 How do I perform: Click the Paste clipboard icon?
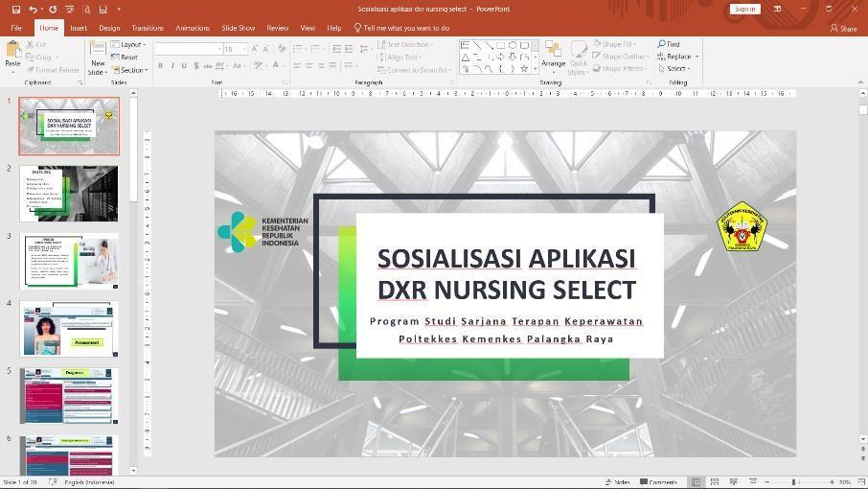point(12,50)
